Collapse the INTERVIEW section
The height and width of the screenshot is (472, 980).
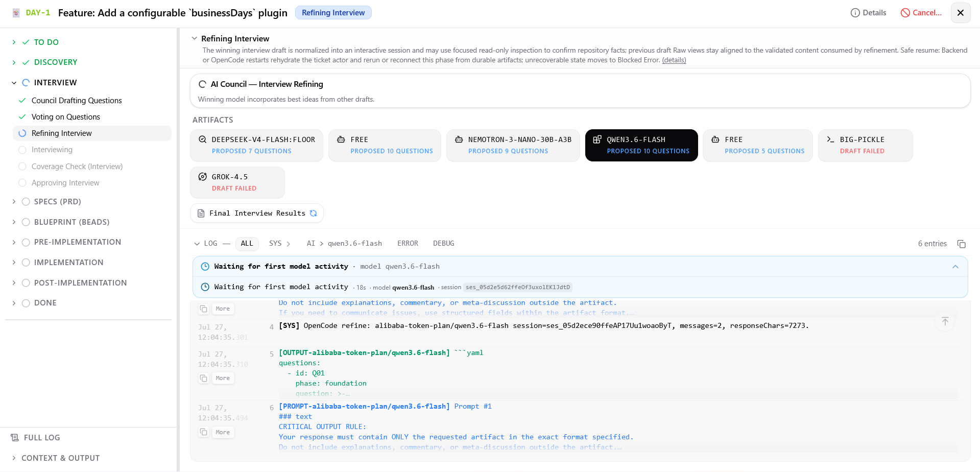(x=14, y=83)
